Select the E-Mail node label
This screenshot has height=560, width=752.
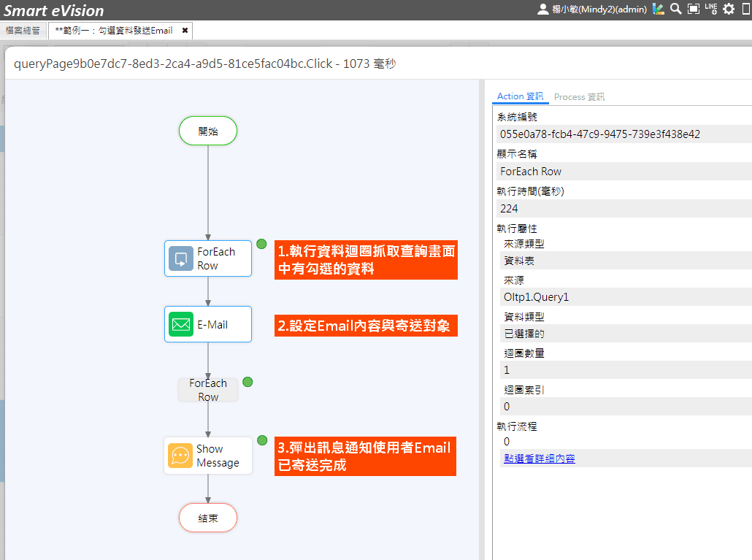click(212, 325)
